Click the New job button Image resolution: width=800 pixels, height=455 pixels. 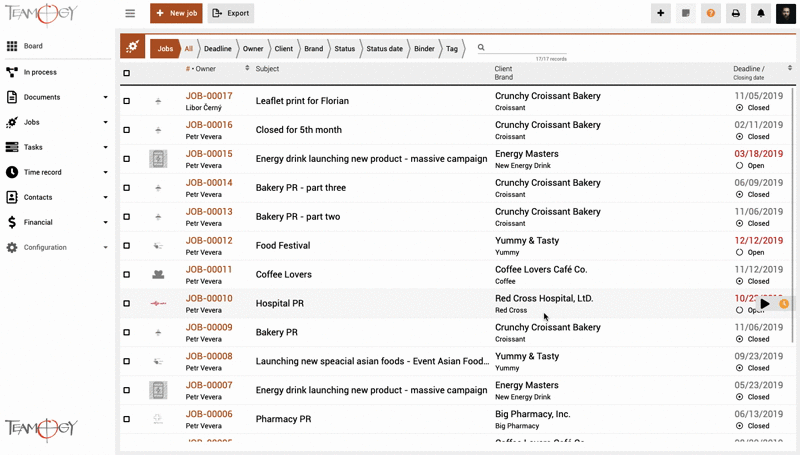tap(176, 13)
